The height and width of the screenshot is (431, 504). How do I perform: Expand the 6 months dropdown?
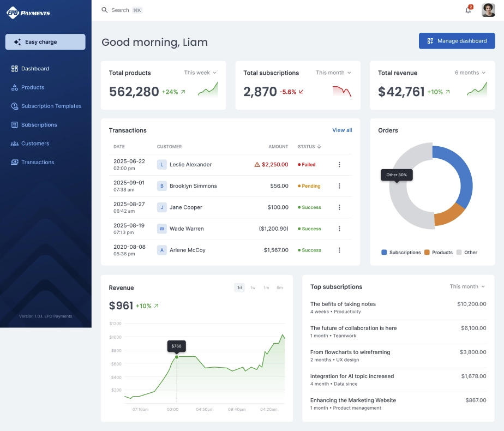click(x=470, y=73)
